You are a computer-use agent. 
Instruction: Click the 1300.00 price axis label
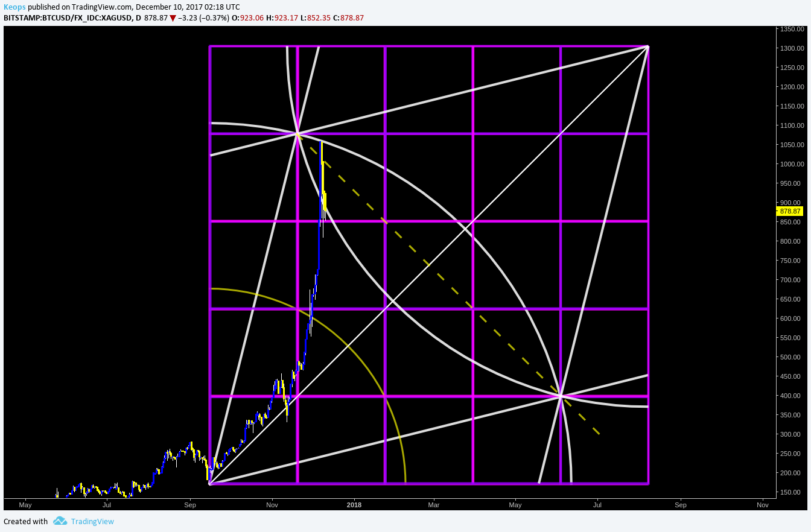click(x=792, y=48)
